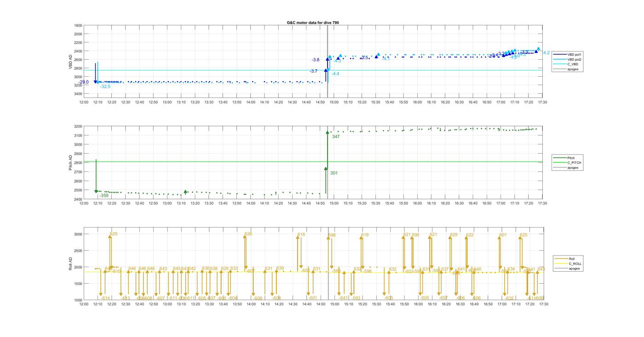Click the "-3.7" VBD data label
The image size is (644, 337).
[x=314, y=71]
